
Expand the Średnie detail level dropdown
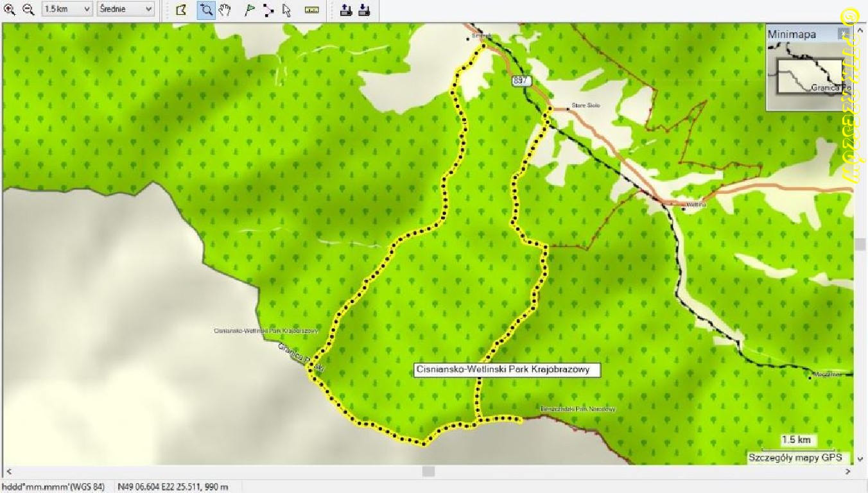click(x=126, y=10)
